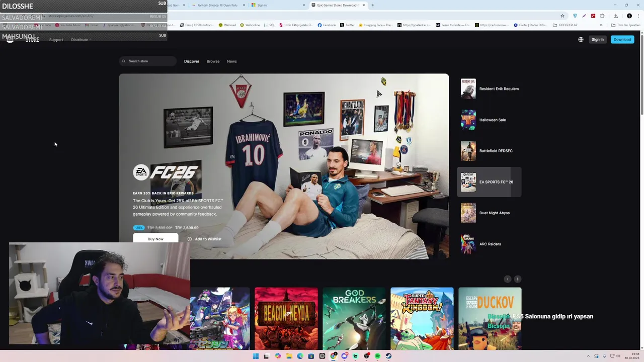Open Steam from the taskbar
Screen dimensions: 644x362
click(x=388, y=356)
